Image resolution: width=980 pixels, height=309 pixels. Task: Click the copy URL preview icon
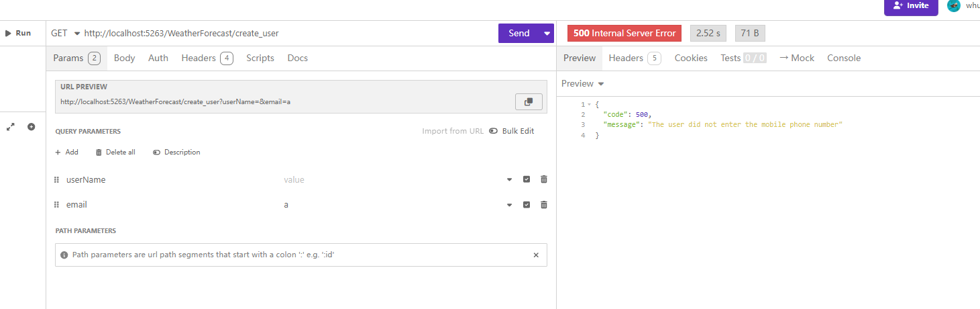coord(529,101)
